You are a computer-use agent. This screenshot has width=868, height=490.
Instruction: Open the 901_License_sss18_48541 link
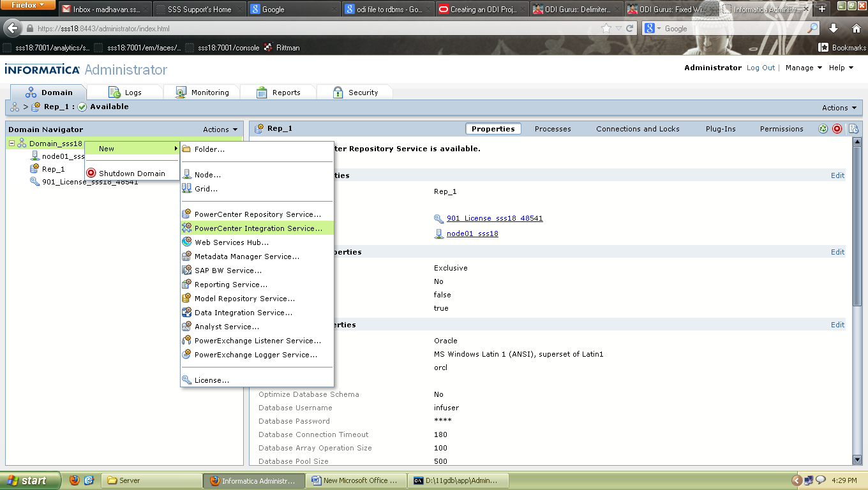495,218
